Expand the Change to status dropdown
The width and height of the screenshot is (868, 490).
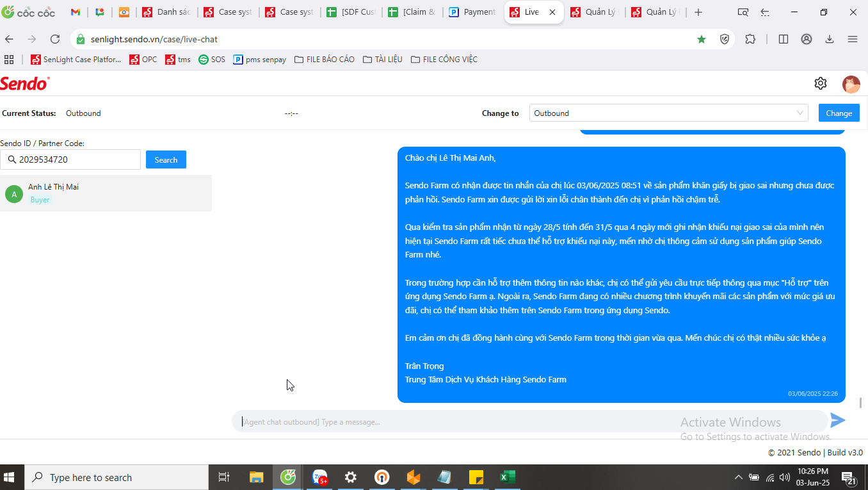coord(669,113)
